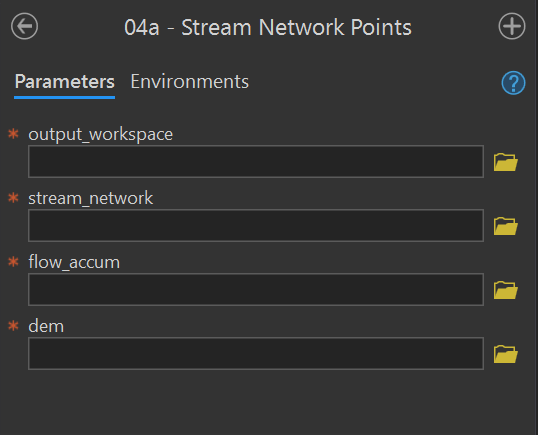This screenshot has height=435, width=538.
Task: Click the required asterisk beside output_workspace
Action: click(13, 134)
